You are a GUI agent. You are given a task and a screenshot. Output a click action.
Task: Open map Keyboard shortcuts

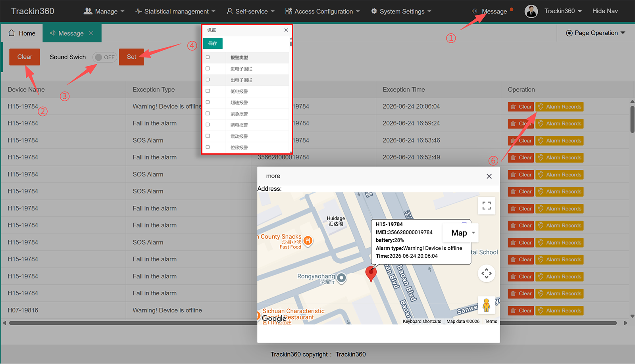422,322
